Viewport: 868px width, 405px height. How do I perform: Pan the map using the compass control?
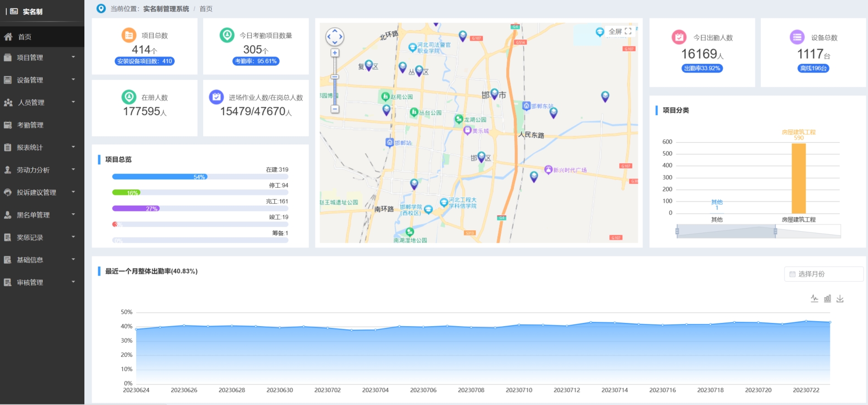click(x=335, y=37)
